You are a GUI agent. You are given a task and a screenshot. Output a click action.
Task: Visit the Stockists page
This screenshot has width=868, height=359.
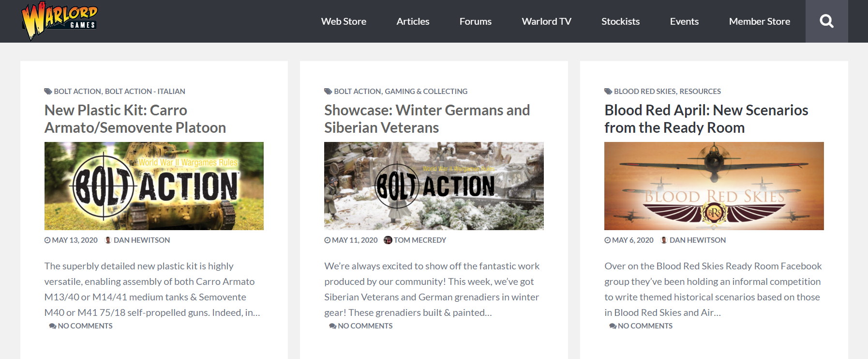[620, 21]
